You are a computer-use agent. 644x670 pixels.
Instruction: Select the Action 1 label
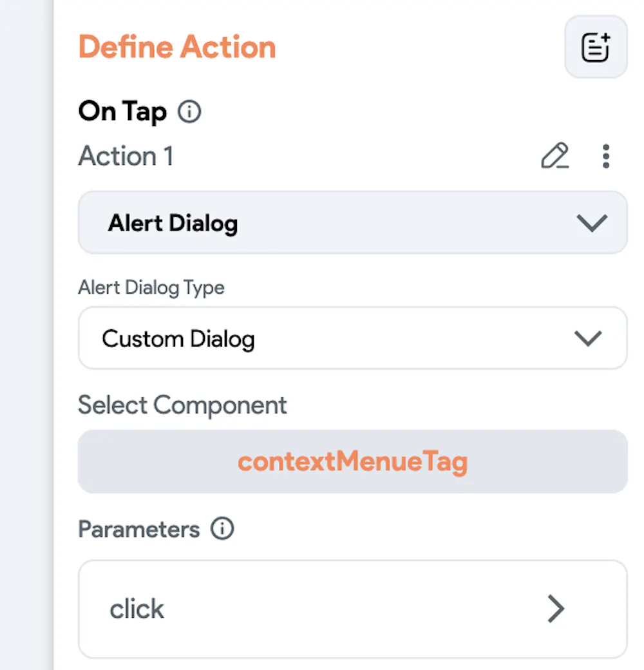pos(126,155)
